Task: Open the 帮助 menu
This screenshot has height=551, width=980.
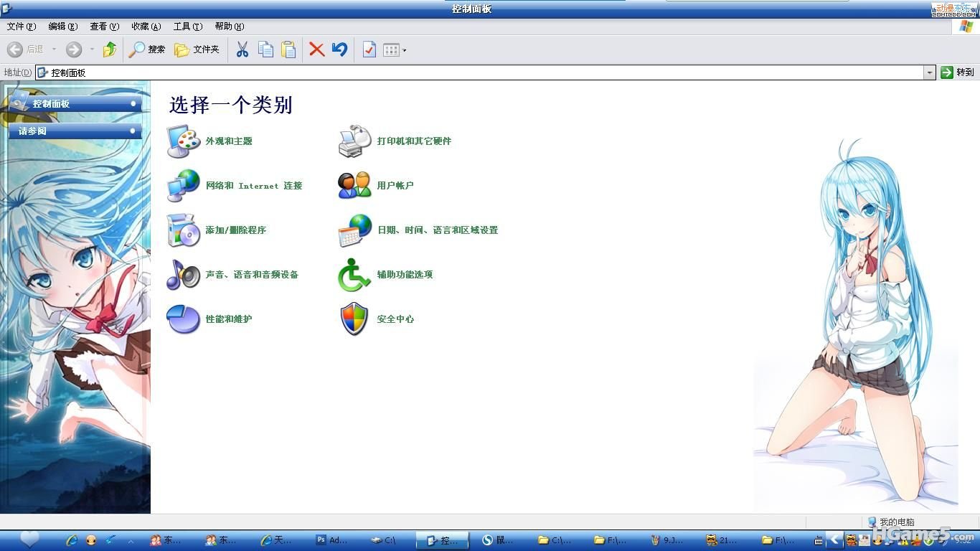Action: pyautogui.click(x=230, y=27)
